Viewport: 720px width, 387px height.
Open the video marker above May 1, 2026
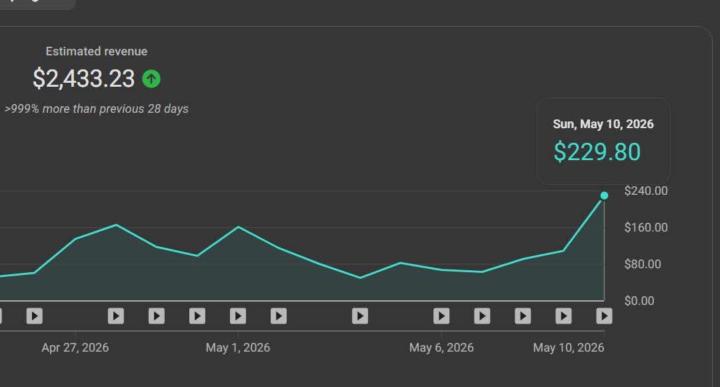coord(238,316)
